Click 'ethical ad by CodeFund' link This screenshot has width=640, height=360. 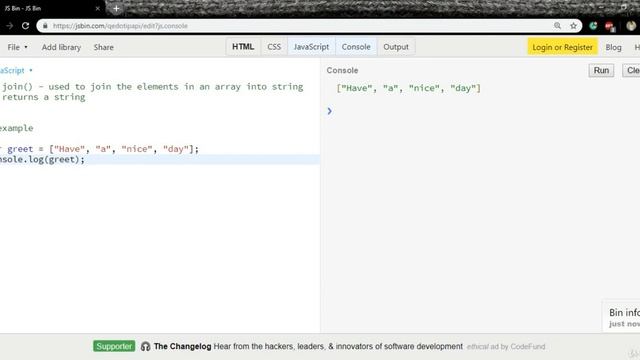(x=506, y=347)
